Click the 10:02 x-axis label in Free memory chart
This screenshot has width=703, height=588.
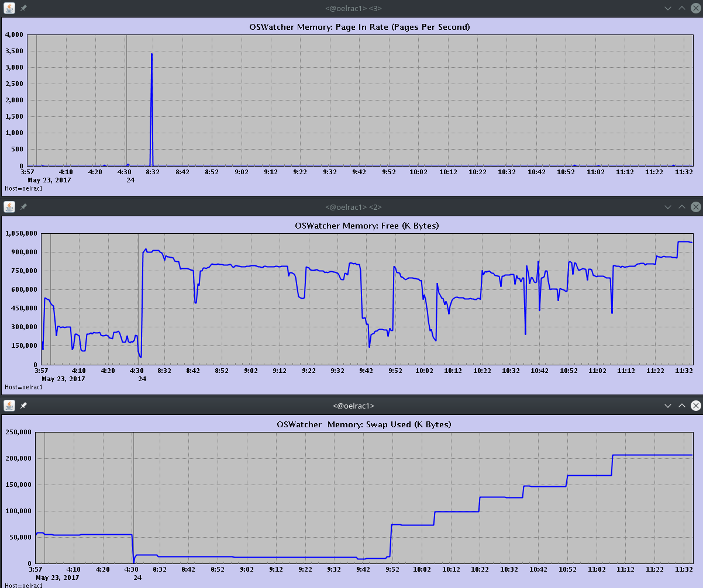pos(424,370)
